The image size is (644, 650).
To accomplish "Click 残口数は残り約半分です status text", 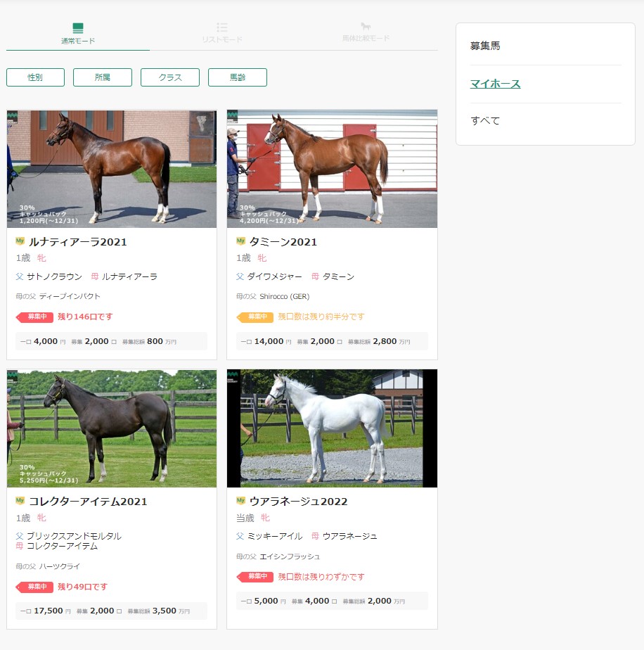I will tap(321, 317).
